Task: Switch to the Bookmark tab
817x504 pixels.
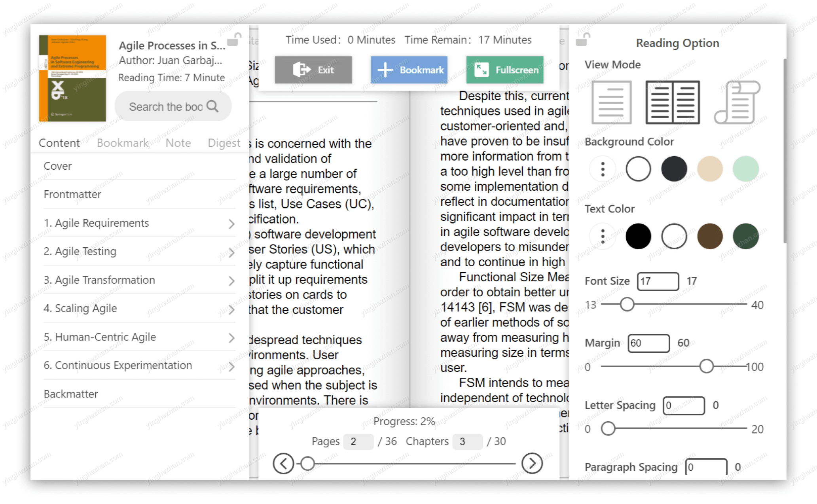Action: point(123,143)
